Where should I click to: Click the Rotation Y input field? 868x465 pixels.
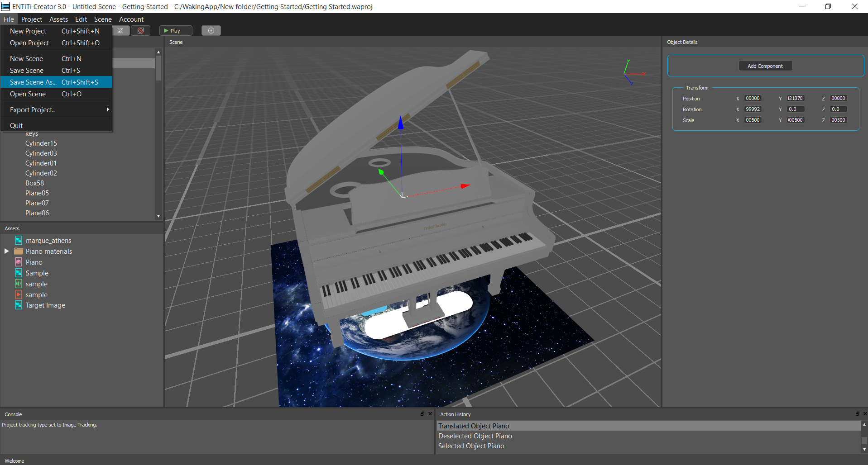[795, 109]
